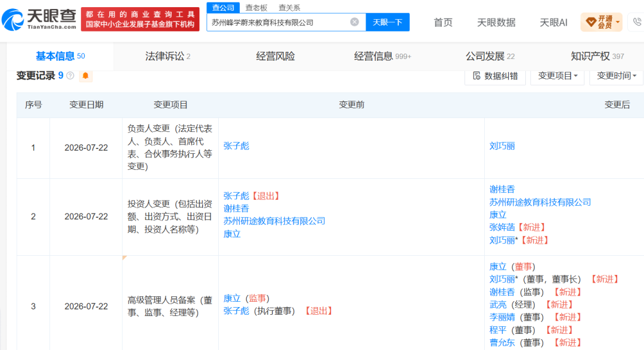The image size is (644, 350).
Task: Click the 天眼一下 search button
Action: click(388, 22)
